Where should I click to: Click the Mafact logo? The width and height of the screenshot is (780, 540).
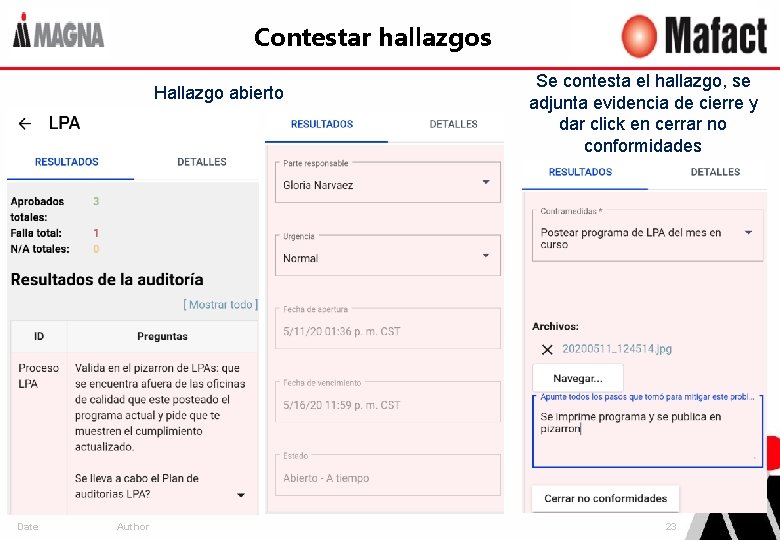point(694,35)
